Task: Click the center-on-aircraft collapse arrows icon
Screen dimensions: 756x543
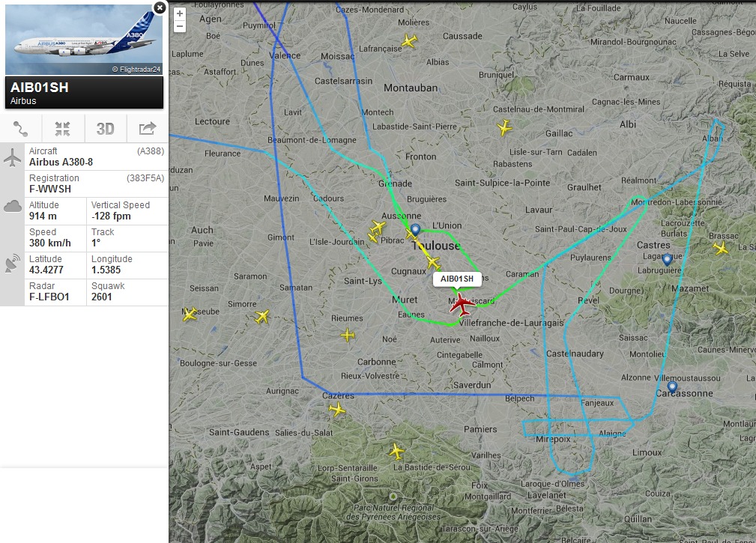Action: 63,129
